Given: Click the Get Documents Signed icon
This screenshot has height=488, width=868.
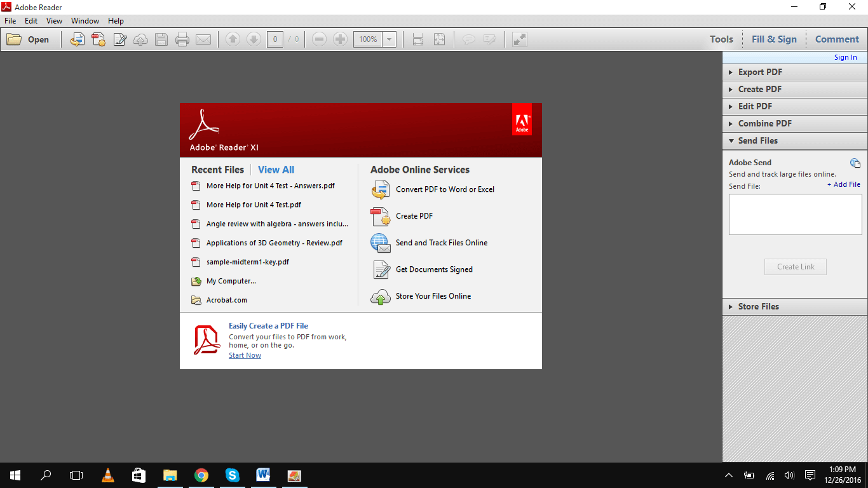Looking at the screenshot, I should pyautogui.click(x=381, y=269).
